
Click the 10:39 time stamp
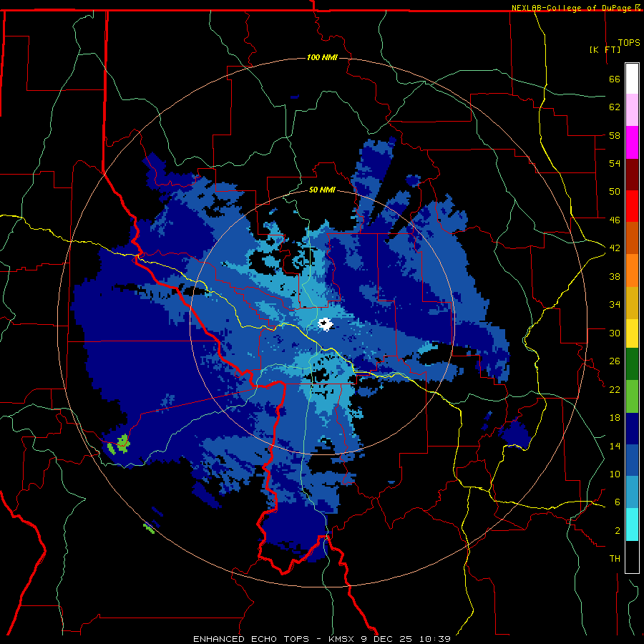tap(435, 639)
